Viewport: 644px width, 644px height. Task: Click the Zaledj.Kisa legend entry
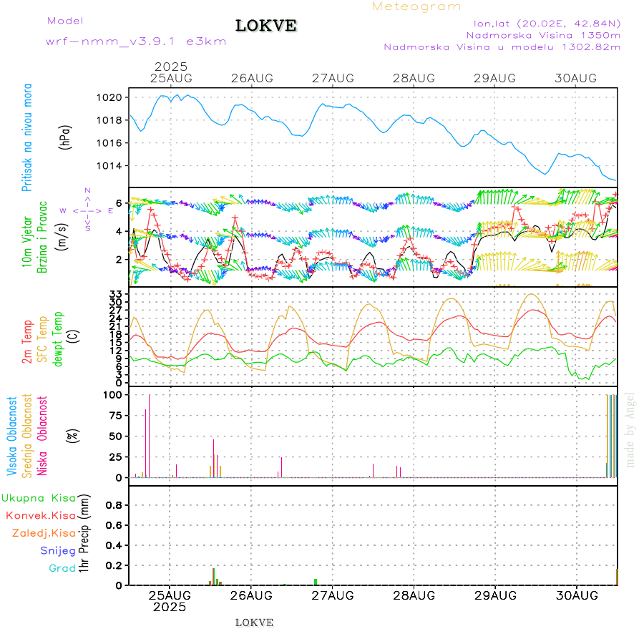point(44,533)
